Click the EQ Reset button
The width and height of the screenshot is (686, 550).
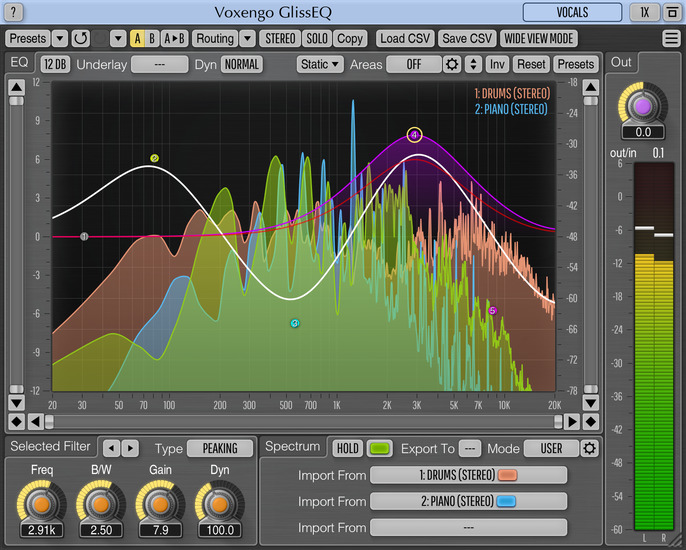(x=531, y=64)
